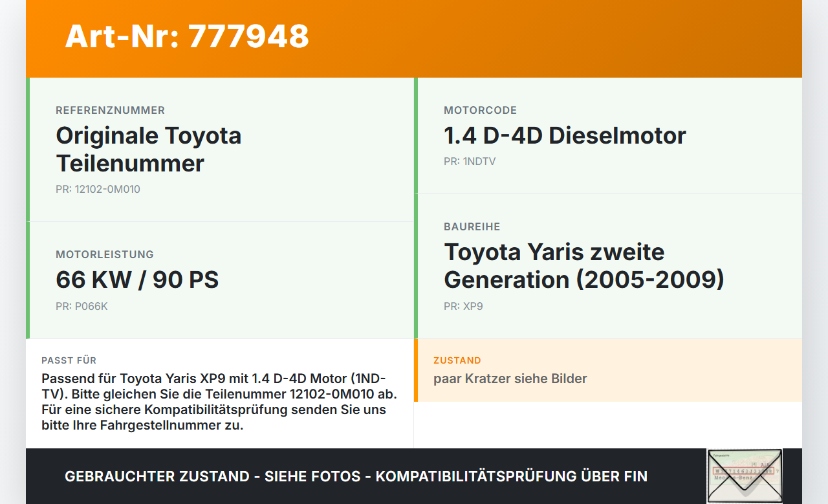Select the Art-Nr: 777948 heading
828x504 pixels.
pyautogui.click(x=187, y=36)
